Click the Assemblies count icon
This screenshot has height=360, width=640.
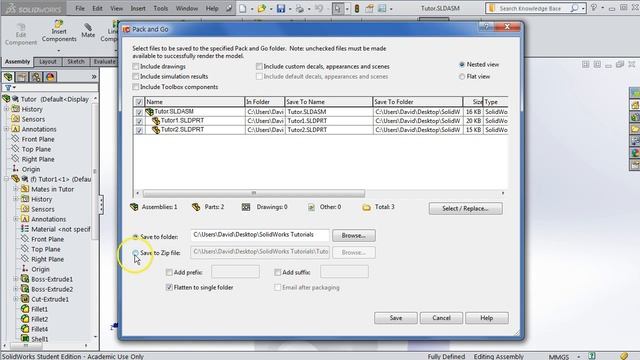pyautogui.click(x=134, y=207)
